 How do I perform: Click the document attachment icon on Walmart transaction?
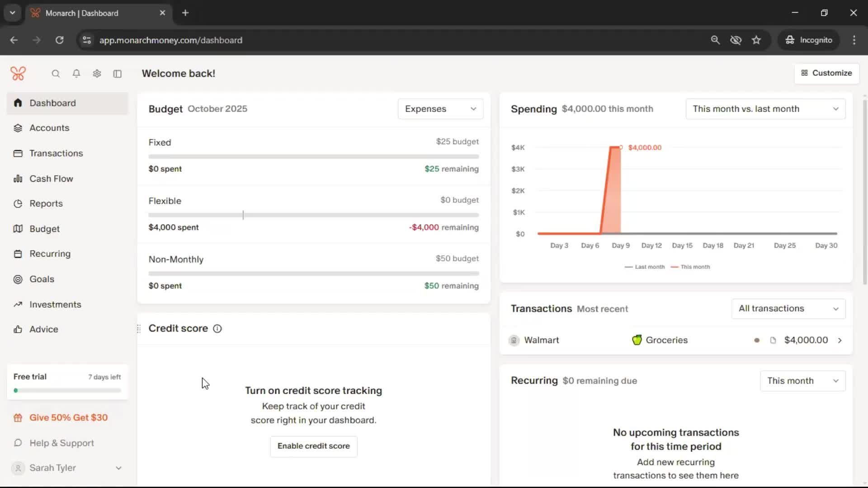click(x=773, y=340)
